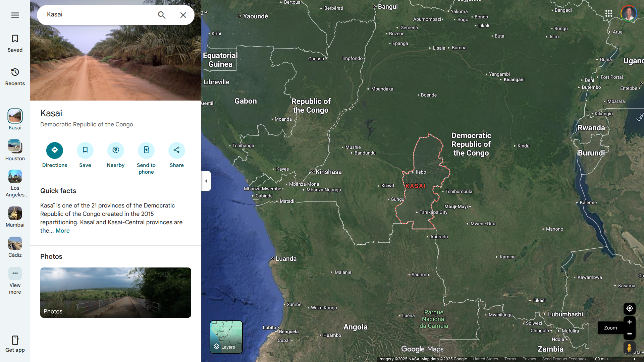This screenshot has height=362, width=644.
Task: Show your location on map
Action: pos(630,308)
